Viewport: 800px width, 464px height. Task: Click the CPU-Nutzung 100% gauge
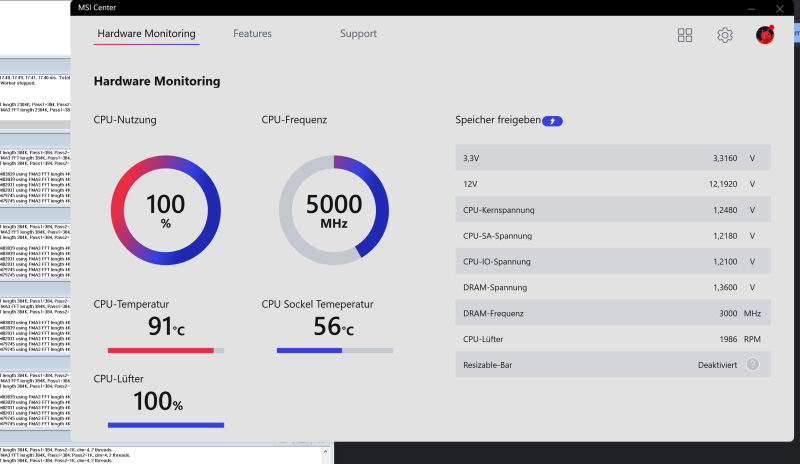(166, 210)
